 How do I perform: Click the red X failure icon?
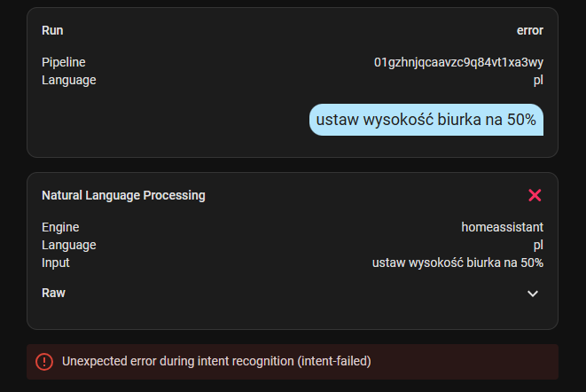pos(535,195)
